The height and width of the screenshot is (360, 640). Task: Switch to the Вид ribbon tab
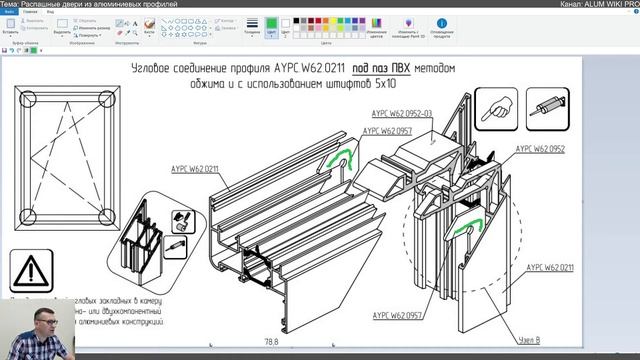[x=50, y=12]
